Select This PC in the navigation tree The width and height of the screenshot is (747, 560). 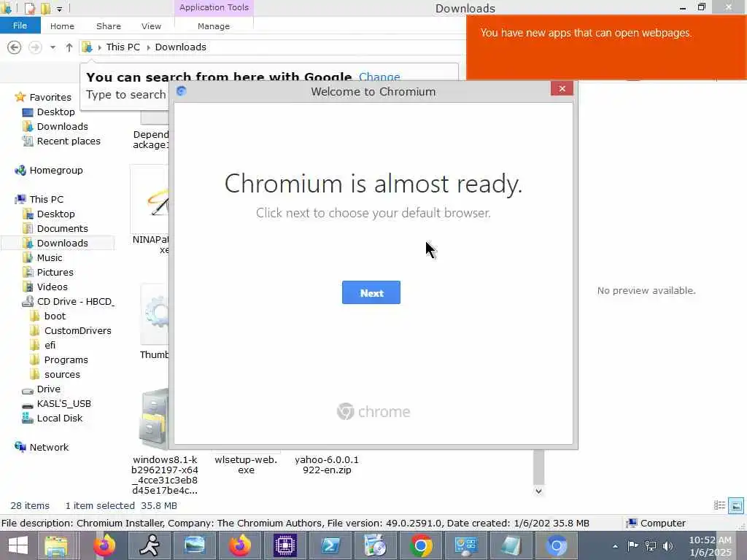[x=46, y=199]
